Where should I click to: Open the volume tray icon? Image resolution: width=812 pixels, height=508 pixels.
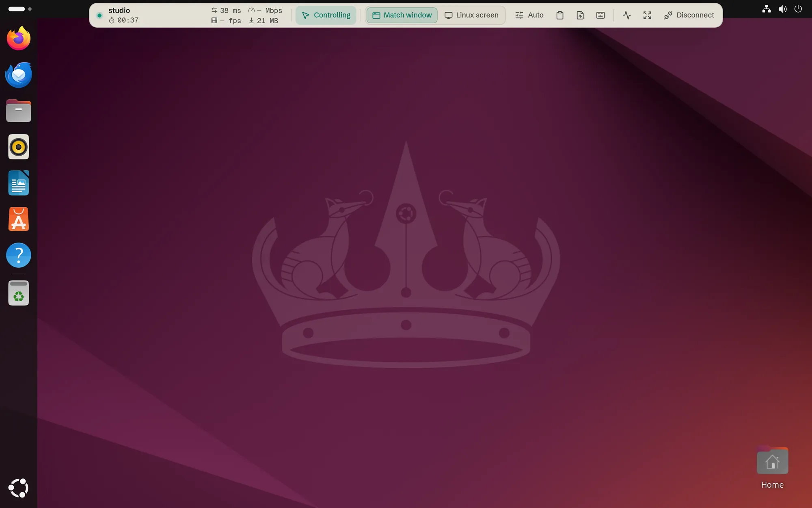[x=782, y=9]
